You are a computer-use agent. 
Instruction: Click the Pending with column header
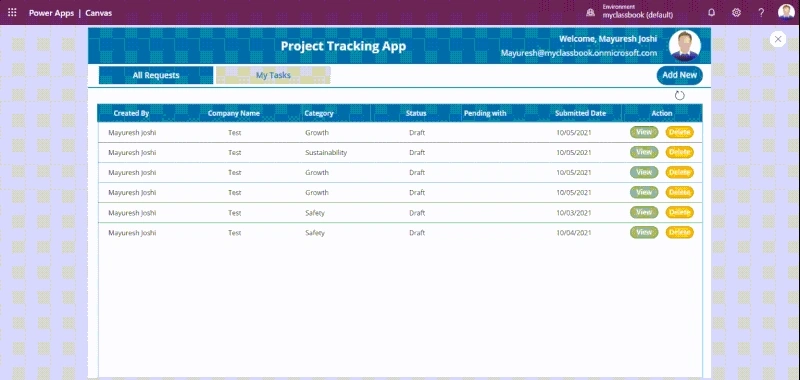click(x=485, y=113)
